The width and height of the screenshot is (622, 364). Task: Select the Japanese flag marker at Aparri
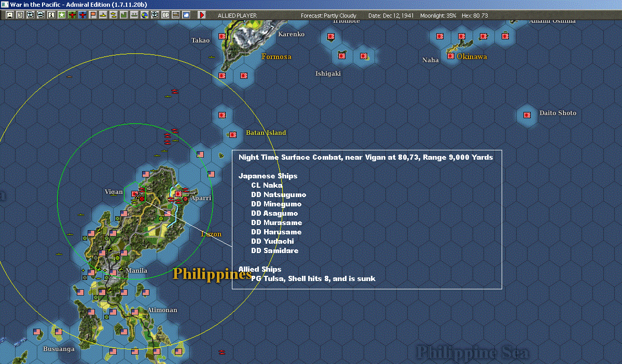[178, 194]
